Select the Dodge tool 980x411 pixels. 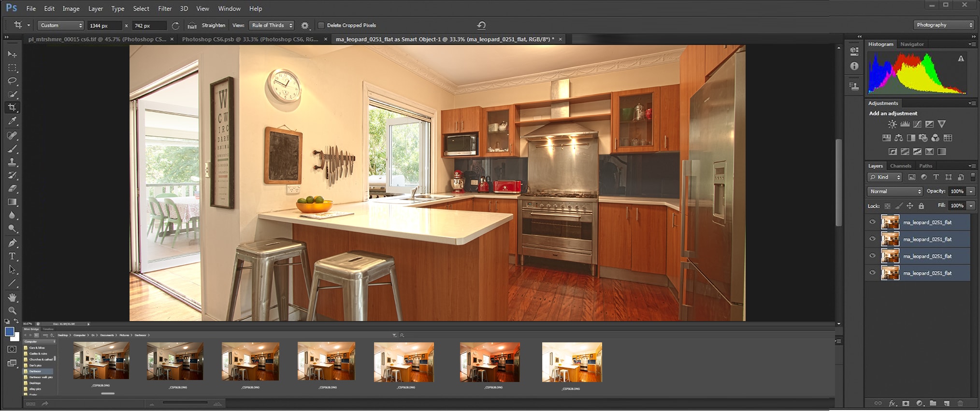tap(12, 228)
